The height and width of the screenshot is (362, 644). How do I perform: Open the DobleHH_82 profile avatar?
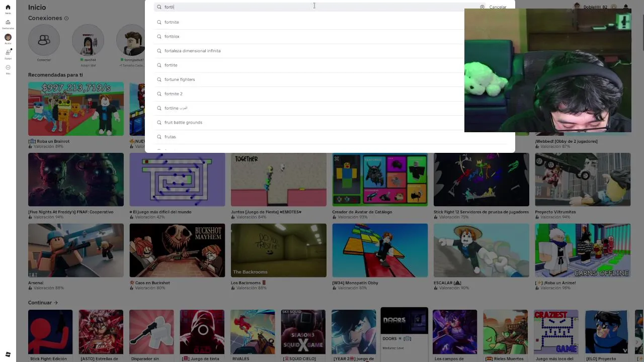click(577, 7)
